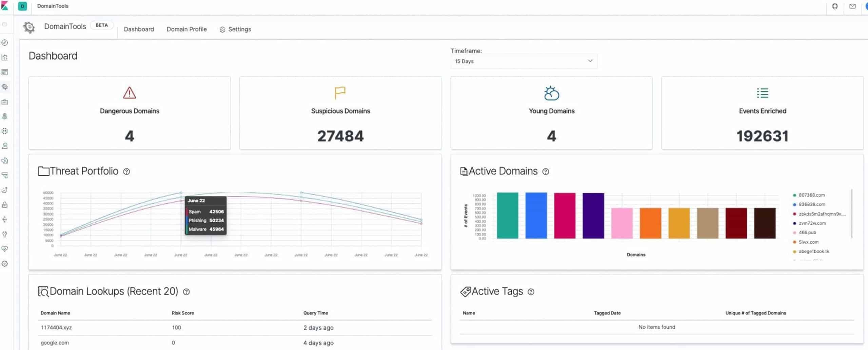Open Metrics icon in sidebar
Viewport: 868px width, 350px height.
[5, 146]
